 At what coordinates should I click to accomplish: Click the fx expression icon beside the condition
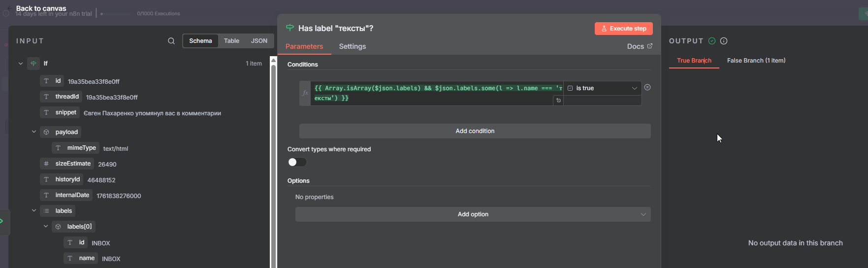[305, 93]
